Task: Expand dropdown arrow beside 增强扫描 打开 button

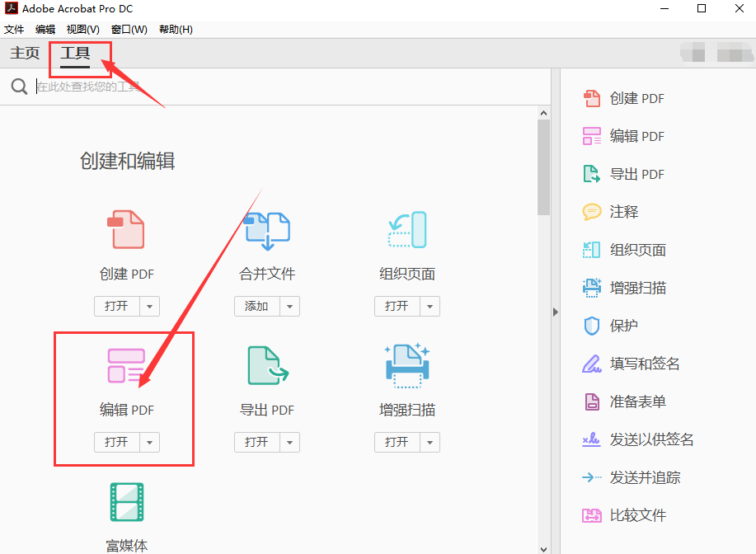Action: coord(430,442)
